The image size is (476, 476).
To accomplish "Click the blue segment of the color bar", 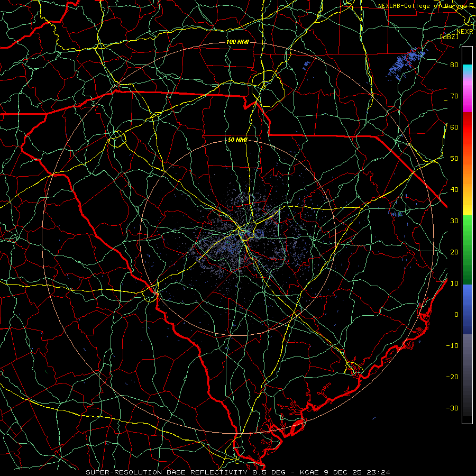I will tap(467, 309).
